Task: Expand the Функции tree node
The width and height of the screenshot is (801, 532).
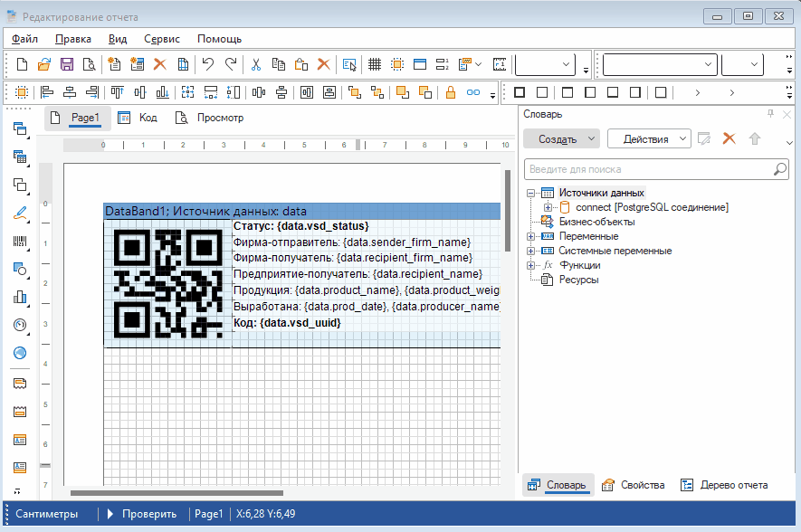Action: 530,265
